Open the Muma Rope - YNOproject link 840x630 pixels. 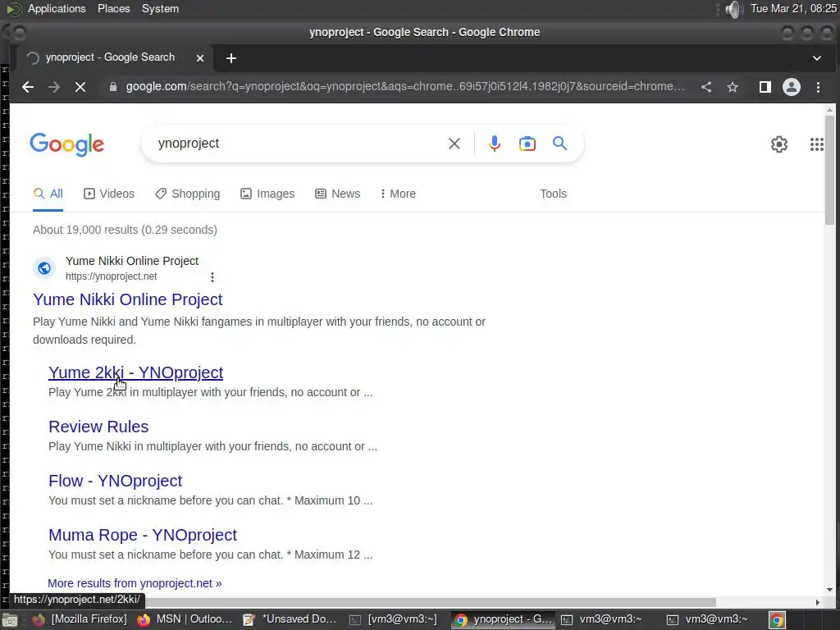143,535
